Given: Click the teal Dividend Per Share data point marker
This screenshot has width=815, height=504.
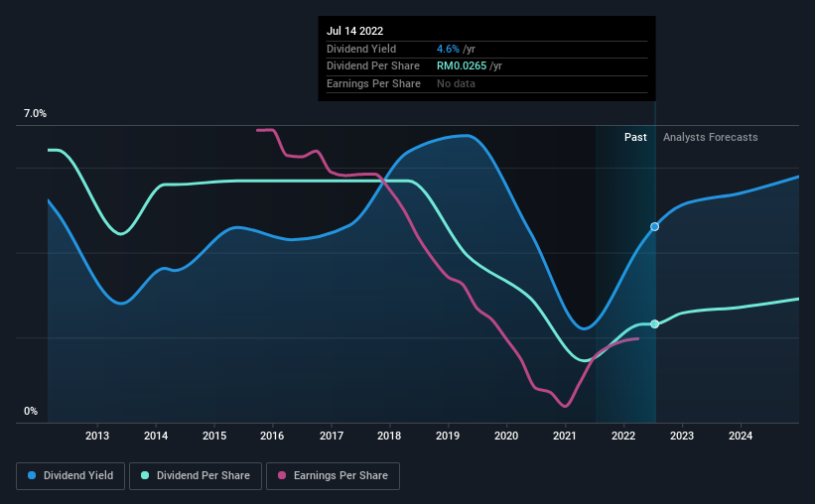Looking at the screenshot, I should pyautogui.click(x=655, y=324).
